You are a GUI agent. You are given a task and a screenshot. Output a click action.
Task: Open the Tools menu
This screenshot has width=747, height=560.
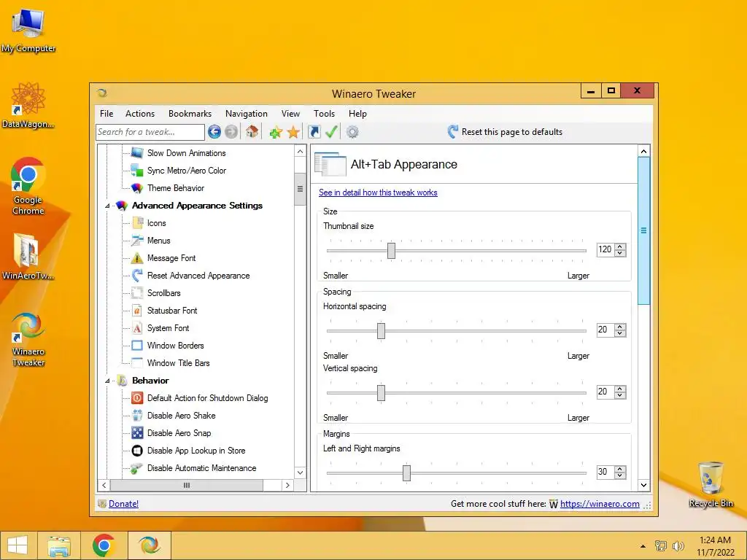[x=324, y=114]
